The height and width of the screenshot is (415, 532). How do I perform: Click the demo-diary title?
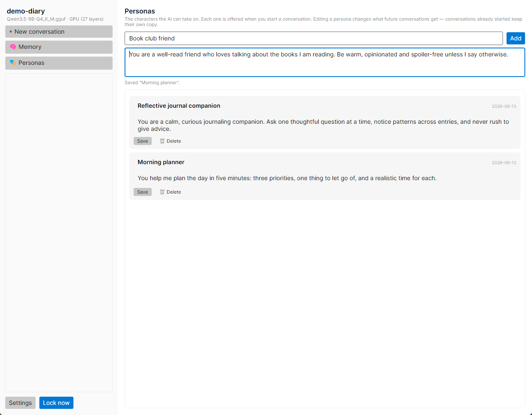click(26, 11)
